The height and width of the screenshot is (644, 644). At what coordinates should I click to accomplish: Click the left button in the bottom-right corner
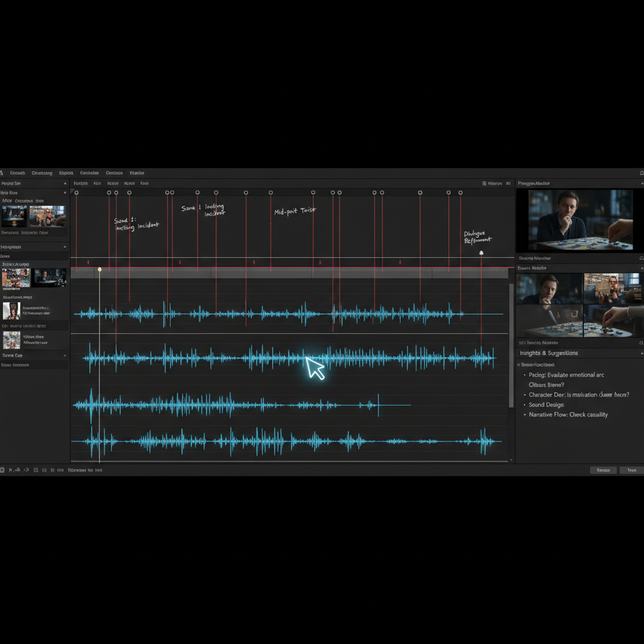point(603,470)
